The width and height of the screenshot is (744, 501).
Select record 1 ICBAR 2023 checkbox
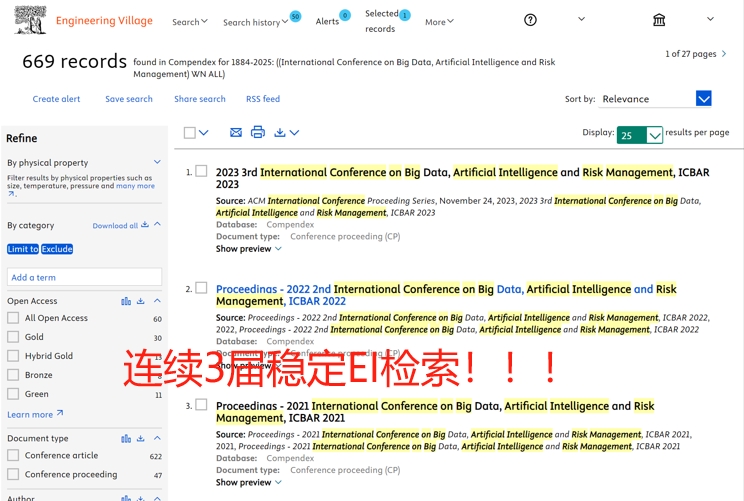coord(201,171)
